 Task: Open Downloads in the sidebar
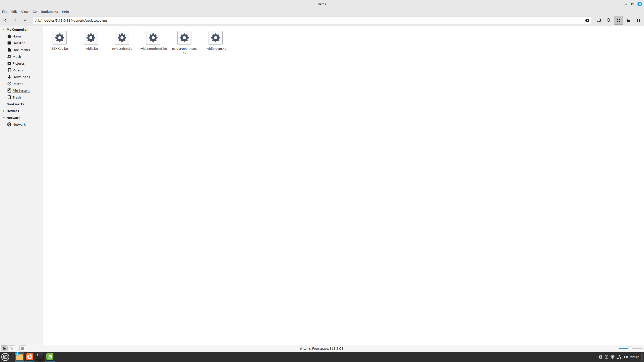(x=21, y=77)
